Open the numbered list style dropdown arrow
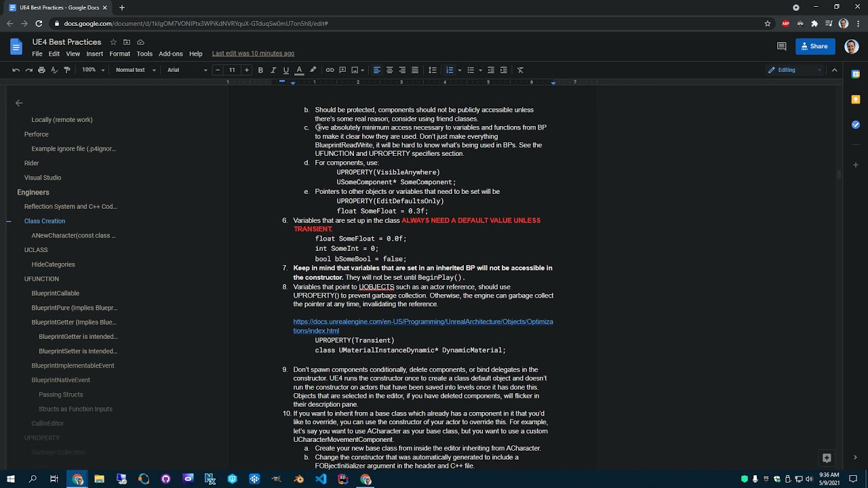Image resolution: width=868 pixels, height=488 pixels. [x=460, y=70]
